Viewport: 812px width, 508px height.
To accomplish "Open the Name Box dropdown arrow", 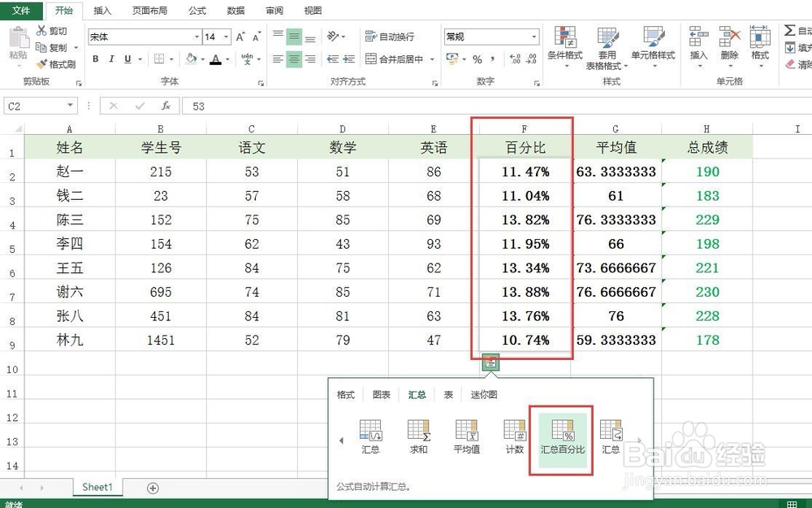I will (70, 106).
